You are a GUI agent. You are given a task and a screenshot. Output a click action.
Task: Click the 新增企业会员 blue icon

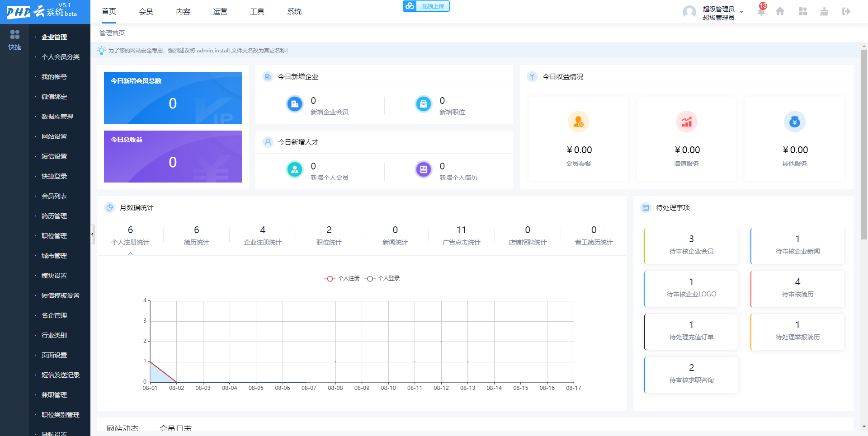[x=295, y=104]
